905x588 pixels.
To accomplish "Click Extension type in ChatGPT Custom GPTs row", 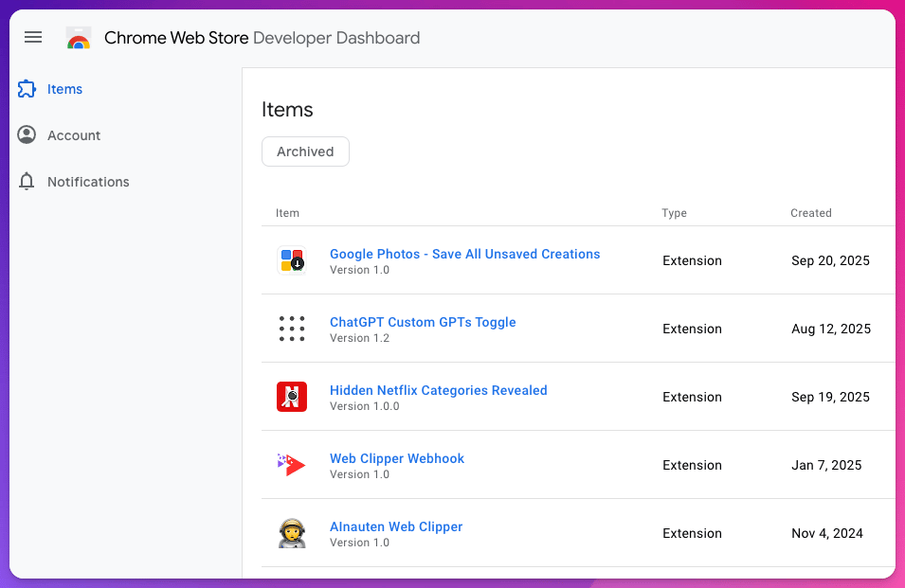I will [692, 329].
